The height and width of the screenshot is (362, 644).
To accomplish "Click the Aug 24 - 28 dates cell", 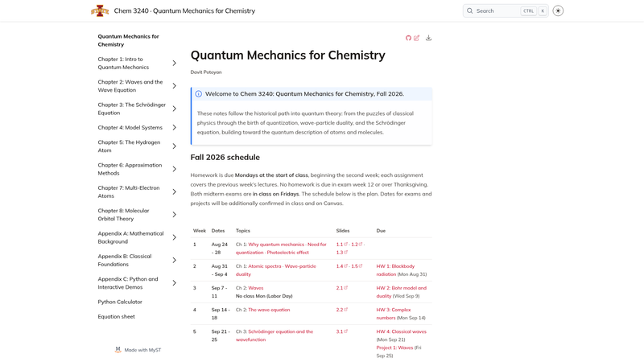I will 220,249.
